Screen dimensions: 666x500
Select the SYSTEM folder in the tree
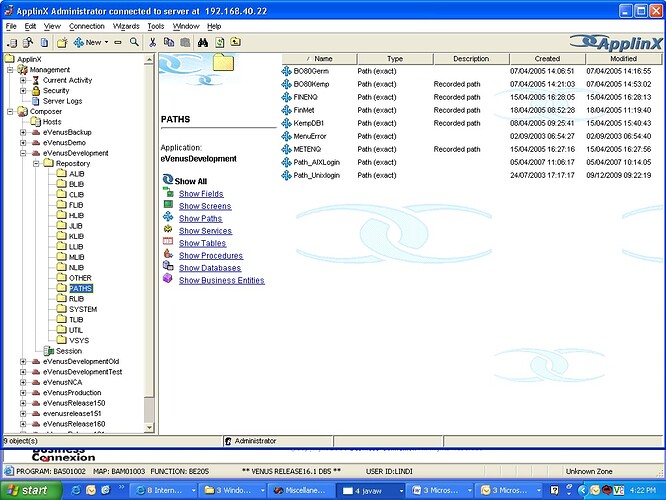tap(83, 309)
